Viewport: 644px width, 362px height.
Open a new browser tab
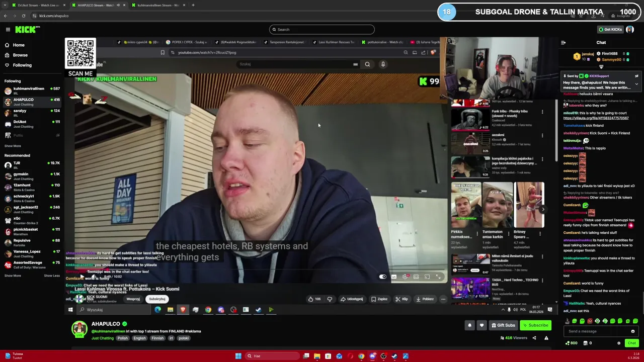pos(193,5)
